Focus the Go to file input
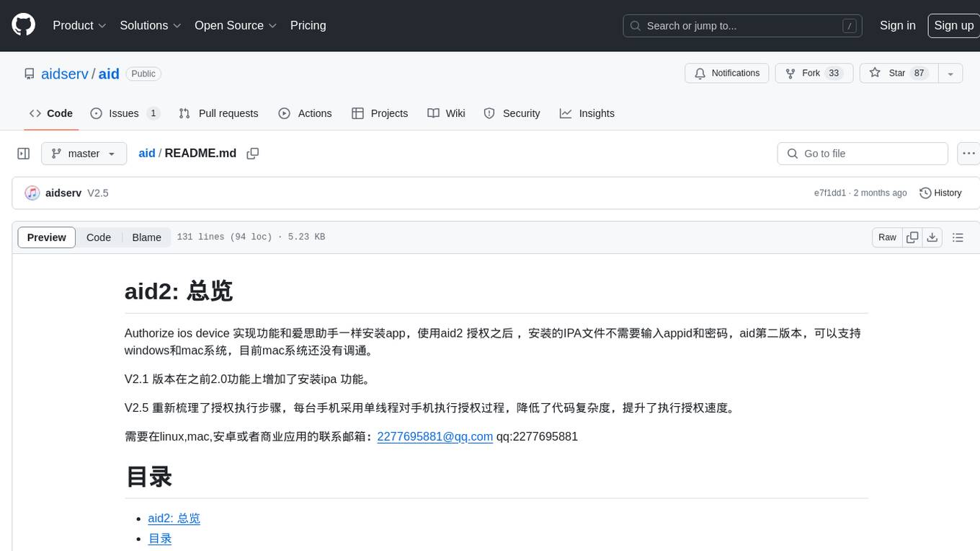Viewport: 980px width, 551px height. (x=863, y=154)
